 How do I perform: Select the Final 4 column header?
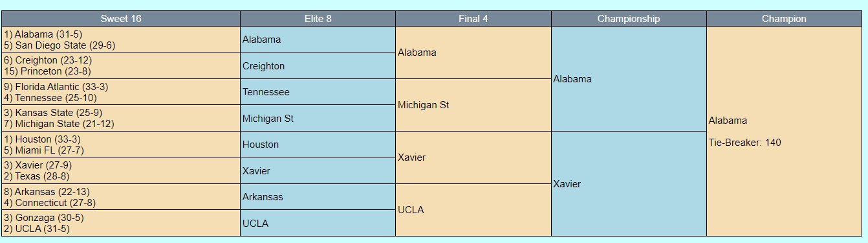[473, 19]
